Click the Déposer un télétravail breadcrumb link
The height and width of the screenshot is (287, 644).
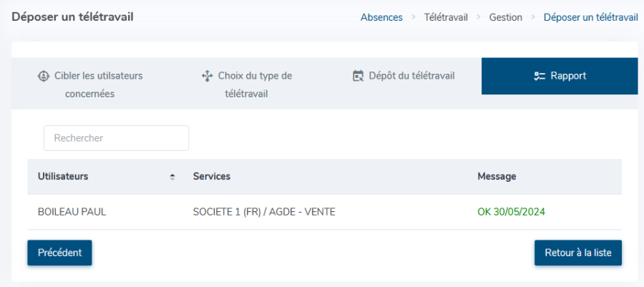(x=590, y=18)
